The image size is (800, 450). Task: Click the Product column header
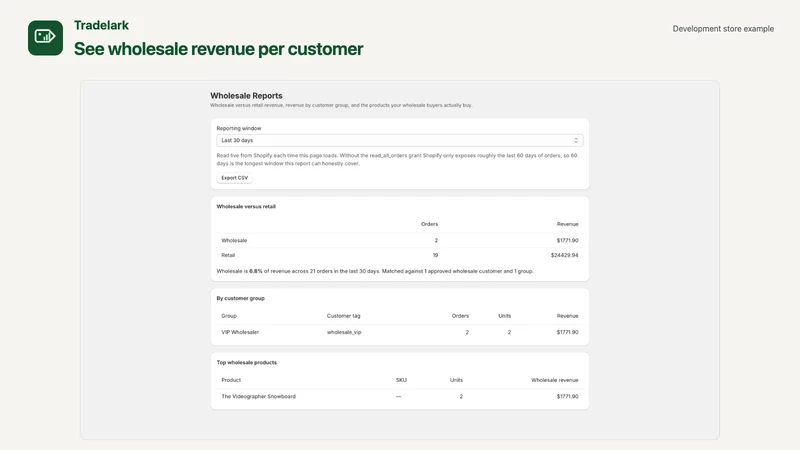tap(231, 380)
